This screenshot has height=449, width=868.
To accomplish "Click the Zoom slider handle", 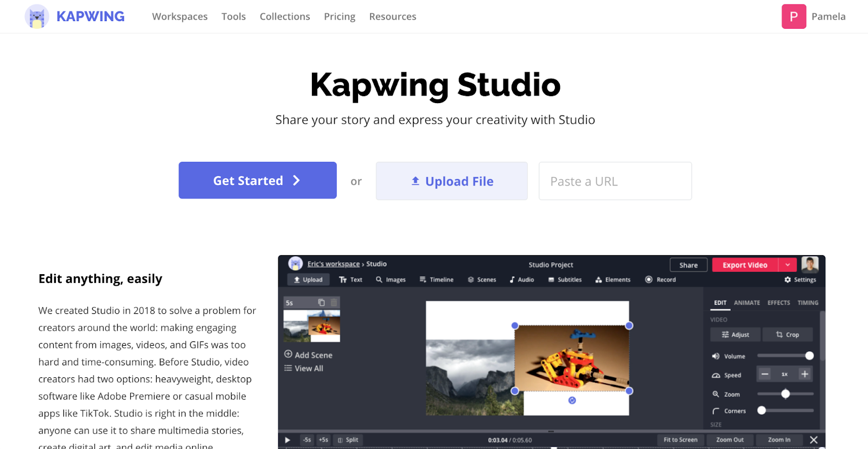I will (786, 394).
